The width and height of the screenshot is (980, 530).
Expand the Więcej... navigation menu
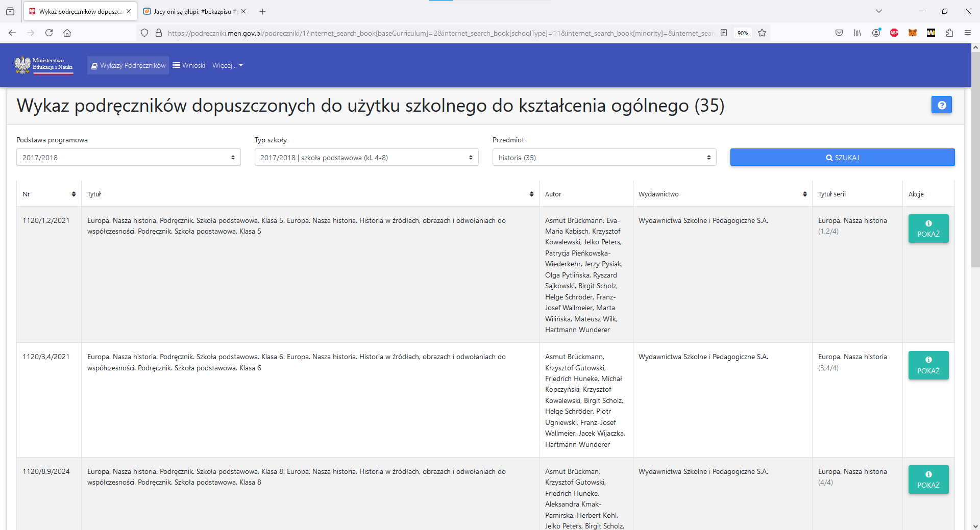click(227, 65)
